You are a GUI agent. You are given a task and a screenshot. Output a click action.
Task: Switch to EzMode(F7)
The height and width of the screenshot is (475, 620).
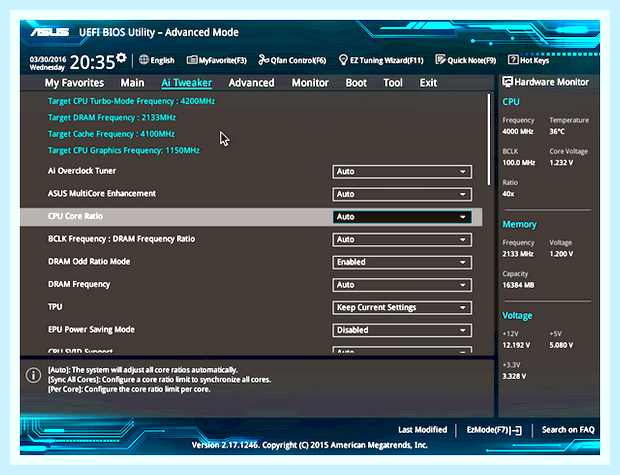pos(494,430)
